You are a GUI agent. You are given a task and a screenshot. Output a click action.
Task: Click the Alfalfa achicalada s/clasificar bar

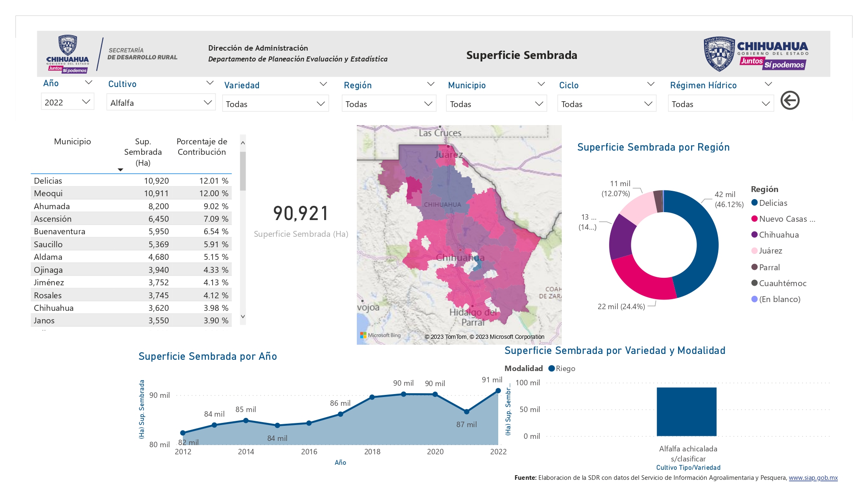click(686, 412)
